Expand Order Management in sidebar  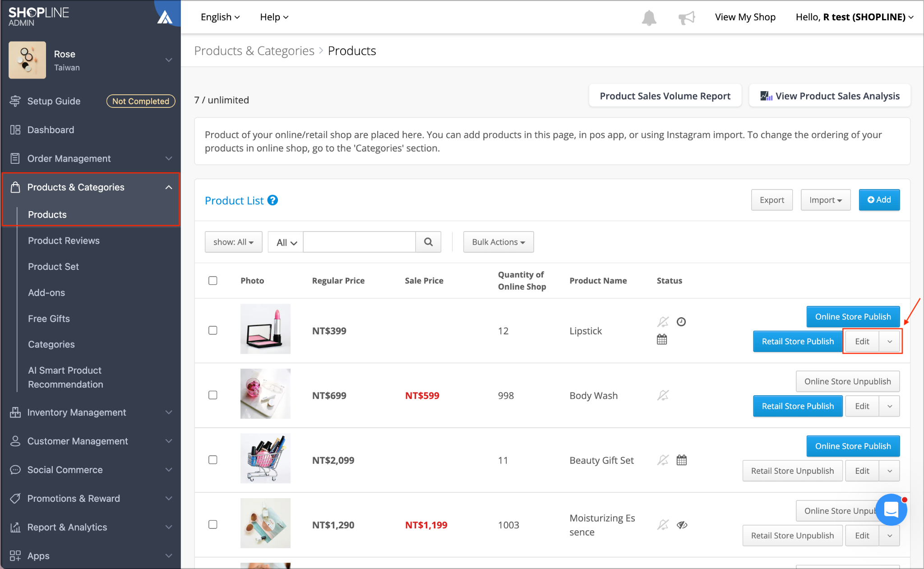[x=90, y=158]
